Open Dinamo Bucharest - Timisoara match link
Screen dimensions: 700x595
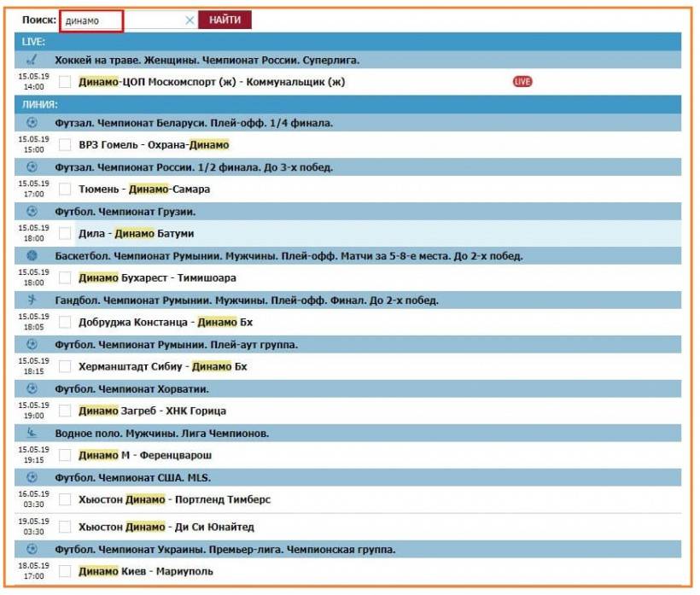157,277
